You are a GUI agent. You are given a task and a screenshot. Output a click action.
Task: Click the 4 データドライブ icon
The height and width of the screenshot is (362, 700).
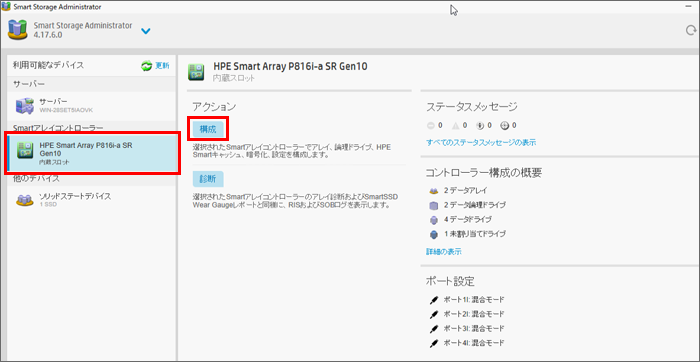[433, 220]
